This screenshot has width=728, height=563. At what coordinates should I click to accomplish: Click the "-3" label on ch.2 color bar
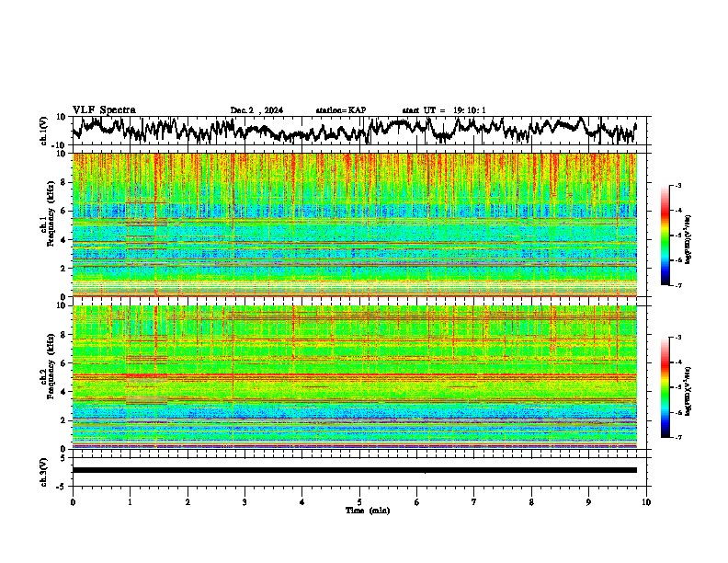[678, 338]
